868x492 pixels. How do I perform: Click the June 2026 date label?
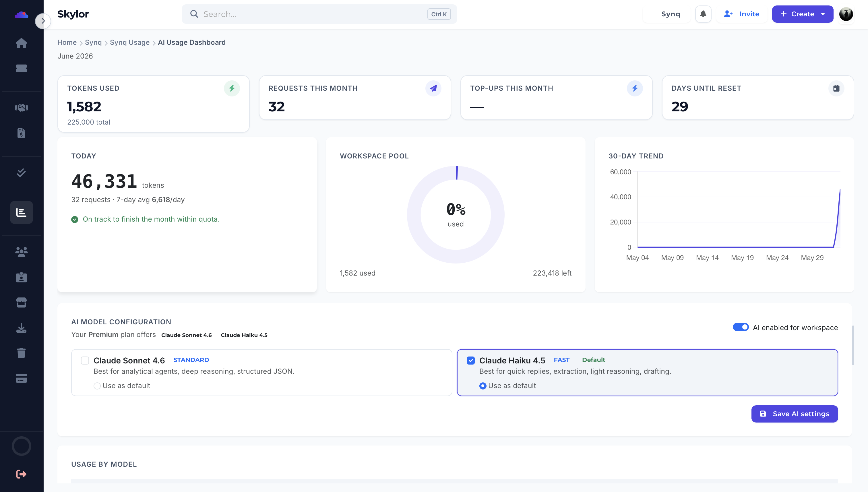coord(75,56)
